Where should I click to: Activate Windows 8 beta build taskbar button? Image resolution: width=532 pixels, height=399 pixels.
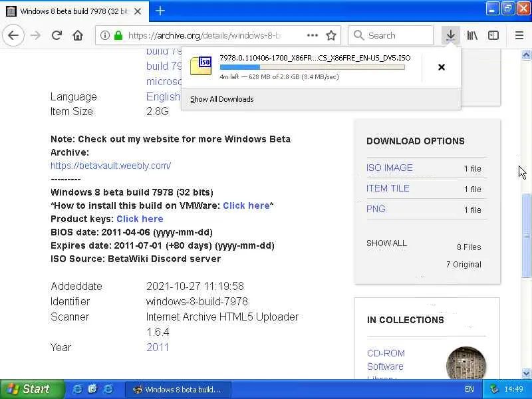pos(178,390)
